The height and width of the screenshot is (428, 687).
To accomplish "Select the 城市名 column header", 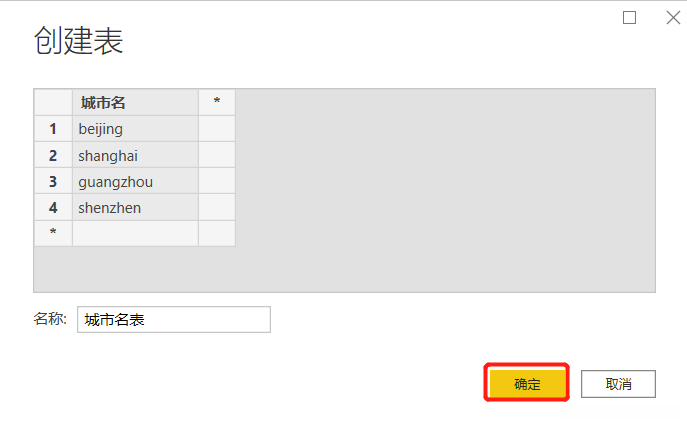I will point(135,102).
